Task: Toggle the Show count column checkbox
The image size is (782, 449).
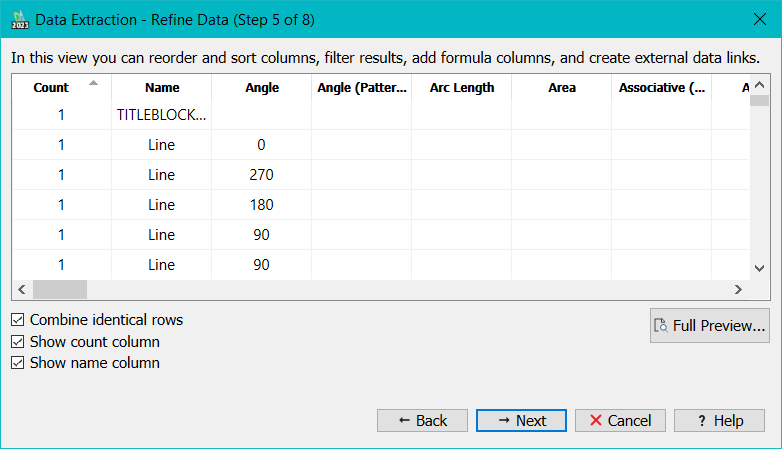Action: coord(18,342)
